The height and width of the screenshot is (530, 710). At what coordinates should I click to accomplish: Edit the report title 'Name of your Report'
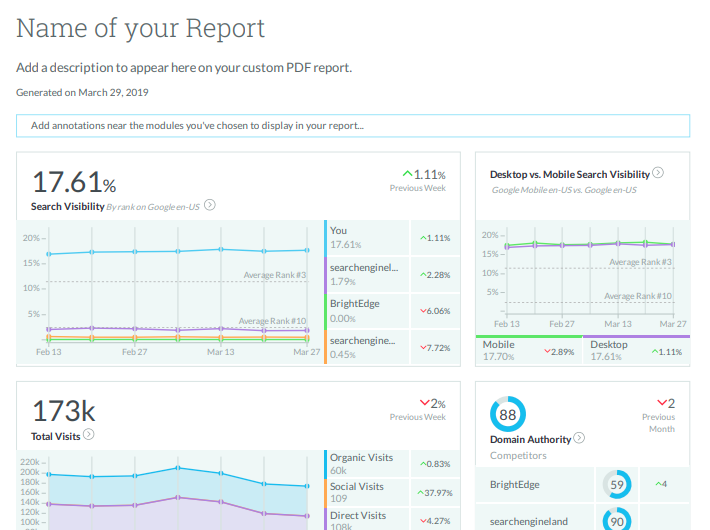[141, 28]
